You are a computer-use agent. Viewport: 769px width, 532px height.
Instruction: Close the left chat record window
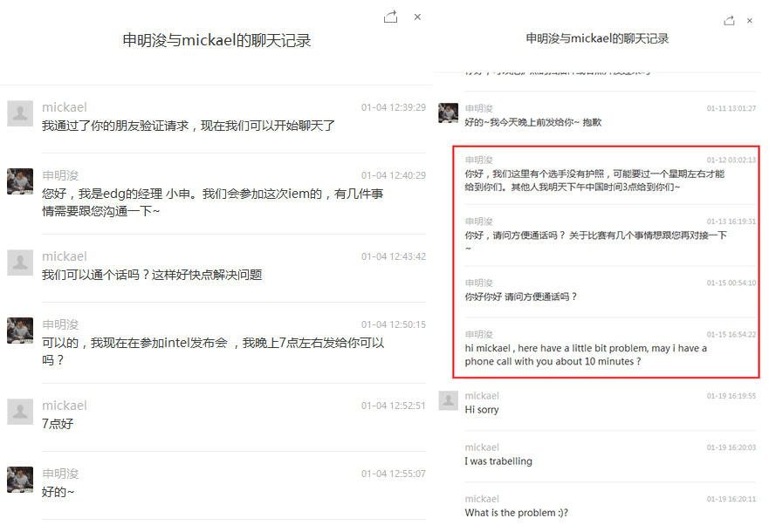tap(417, 17)
